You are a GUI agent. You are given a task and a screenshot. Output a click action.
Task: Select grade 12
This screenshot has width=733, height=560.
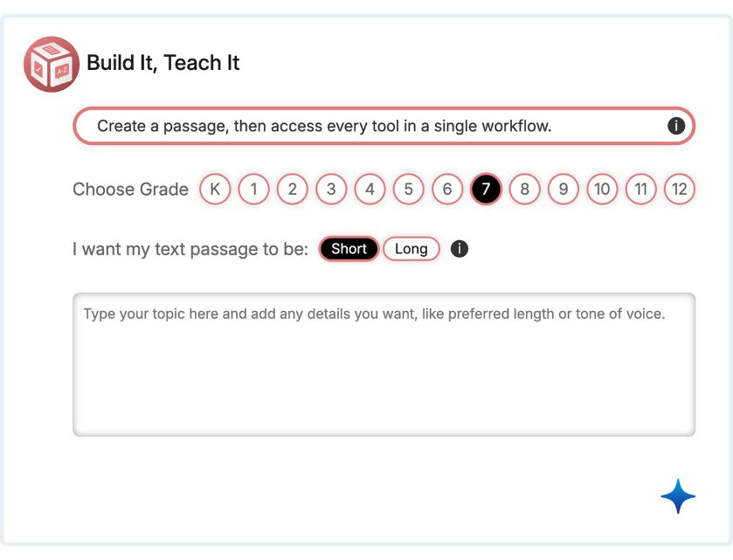coord(680,190)
